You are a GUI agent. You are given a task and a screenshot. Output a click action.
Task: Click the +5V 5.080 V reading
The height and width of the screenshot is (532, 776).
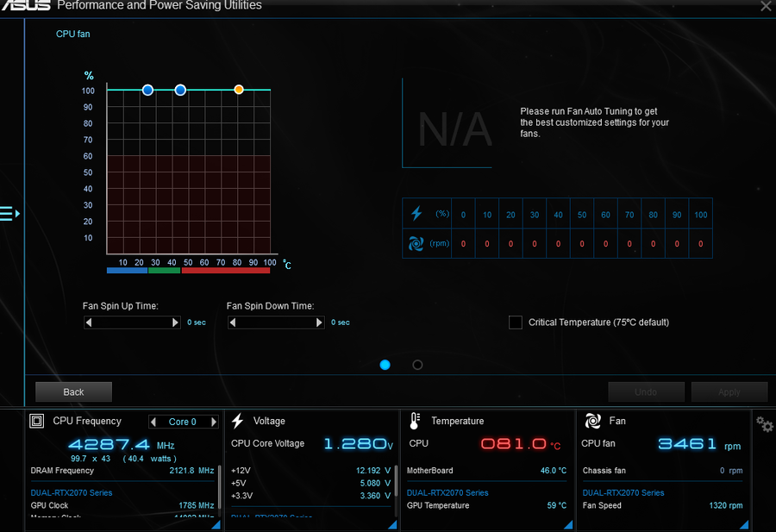[x=310, y=483]
